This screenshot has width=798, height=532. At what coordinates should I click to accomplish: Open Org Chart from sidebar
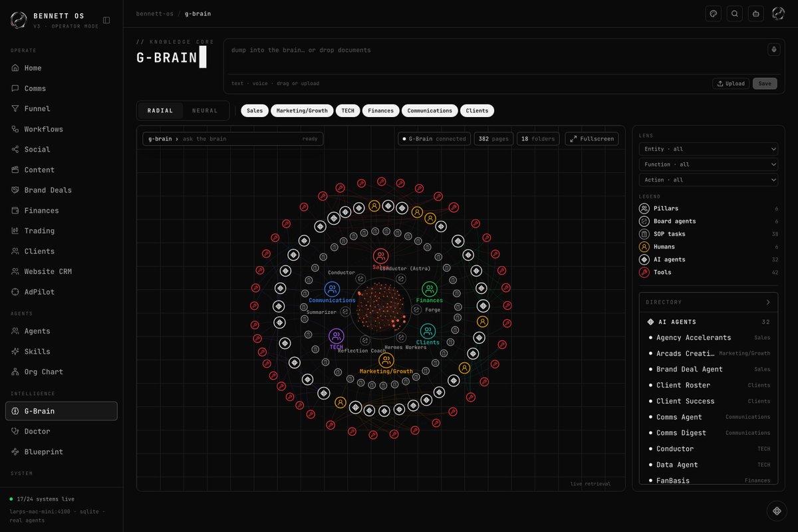click(61, 372)
